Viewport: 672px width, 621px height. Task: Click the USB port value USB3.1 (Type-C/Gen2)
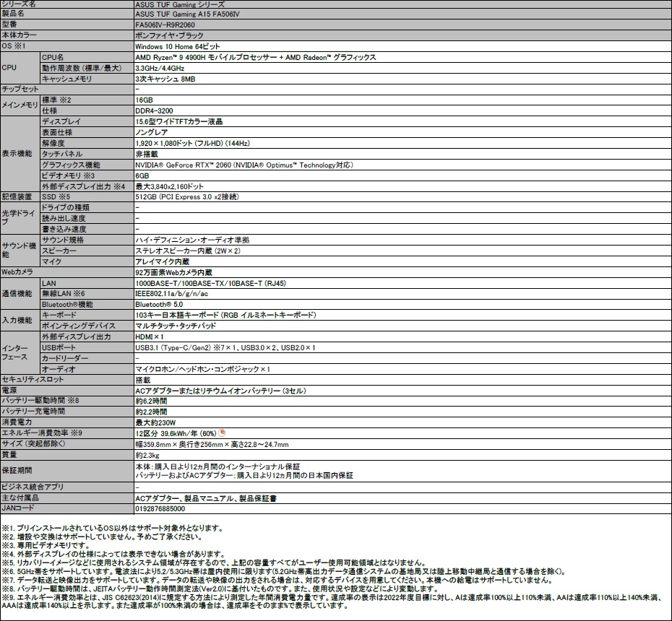point(225,348)
